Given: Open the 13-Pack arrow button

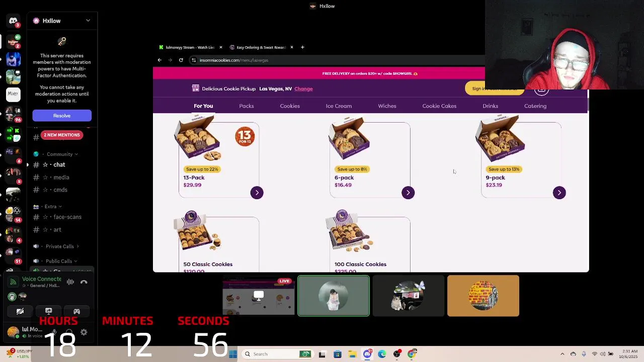Looking at the screenshot, I should tap(257, 193).
